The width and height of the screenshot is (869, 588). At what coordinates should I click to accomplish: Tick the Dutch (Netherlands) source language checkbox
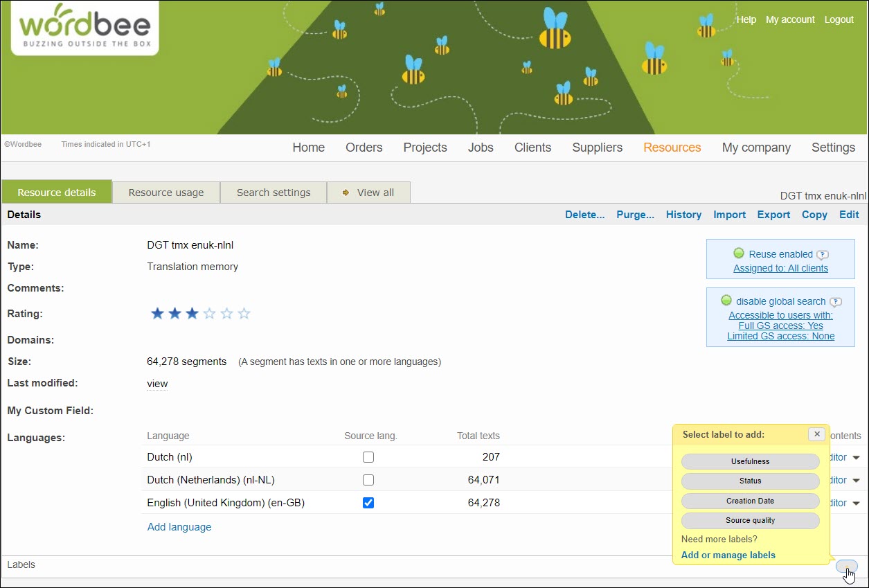pyautogui.click(x=368, y=480)
